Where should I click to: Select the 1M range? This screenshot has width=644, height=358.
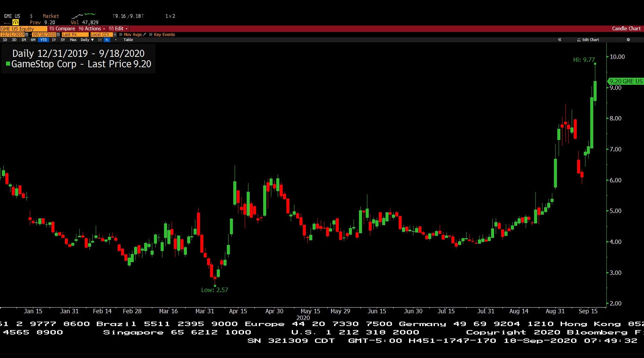point(24,40)
